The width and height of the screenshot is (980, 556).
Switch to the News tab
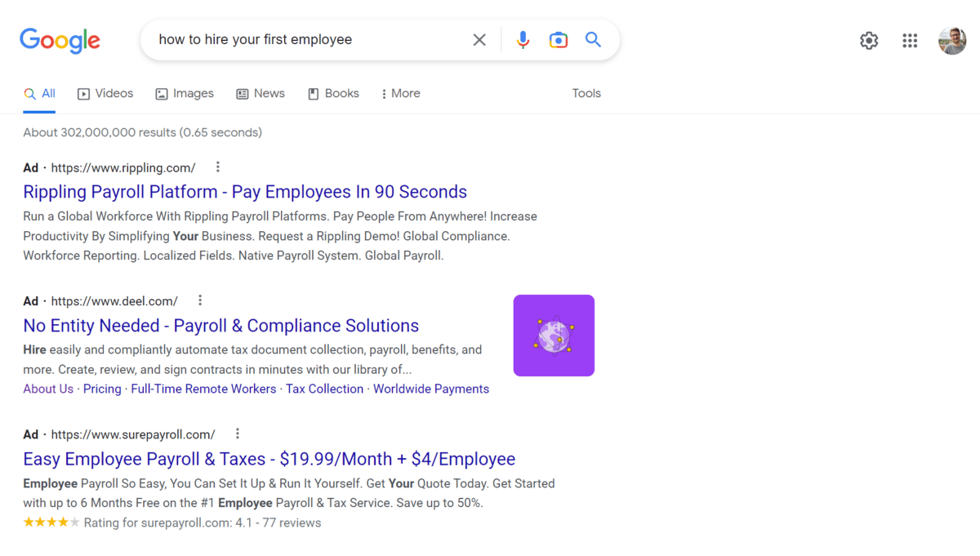(x=261, y=94)
